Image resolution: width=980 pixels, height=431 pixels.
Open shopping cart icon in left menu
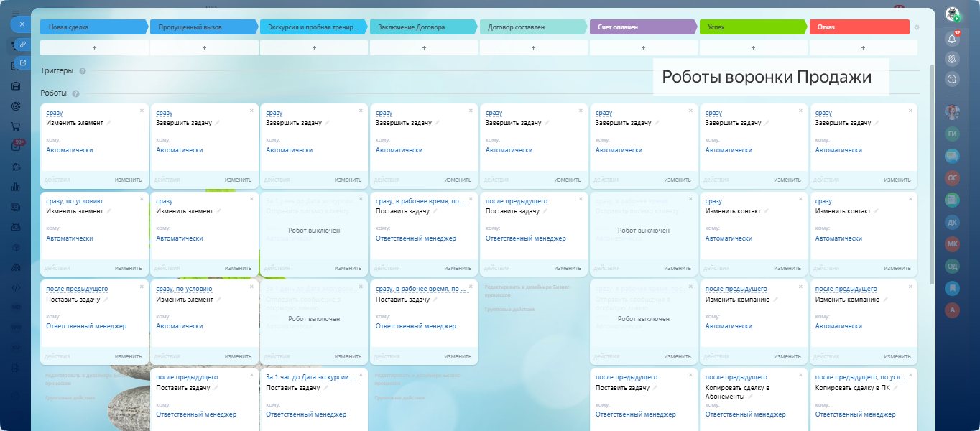pyautogui.click(x=16, y=126)
